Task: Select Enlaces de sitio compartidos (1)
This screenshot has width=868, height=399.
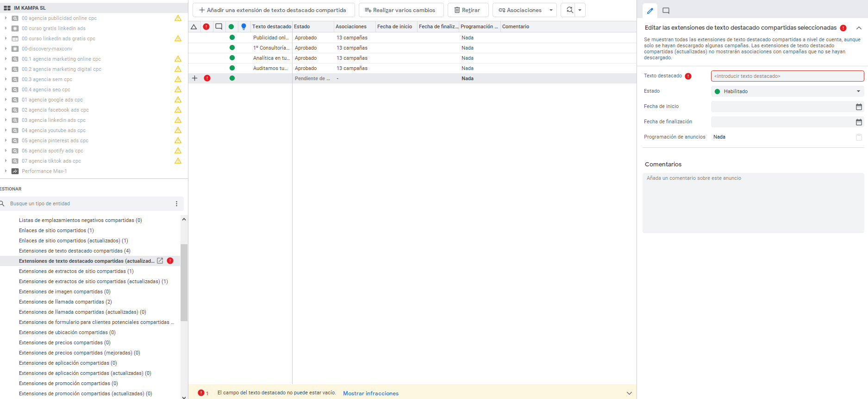Action: tap(56, 230)
